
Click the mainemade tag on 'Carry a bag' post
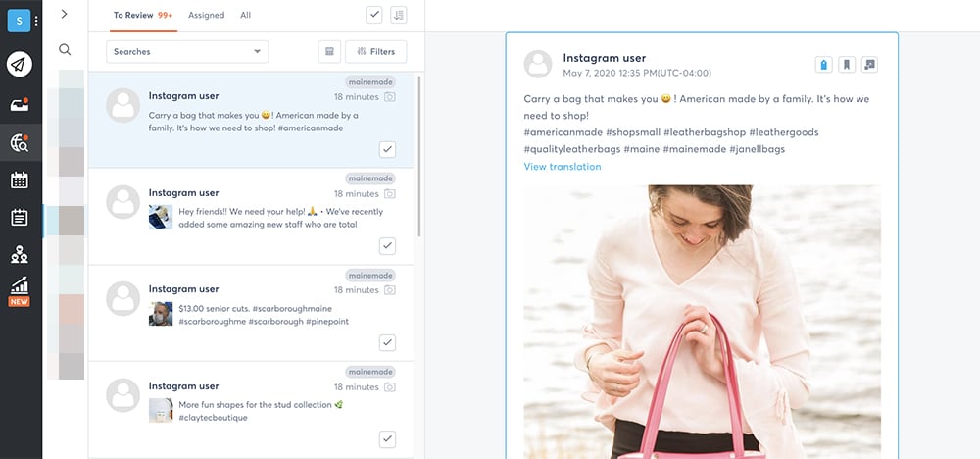coord(370,82)
